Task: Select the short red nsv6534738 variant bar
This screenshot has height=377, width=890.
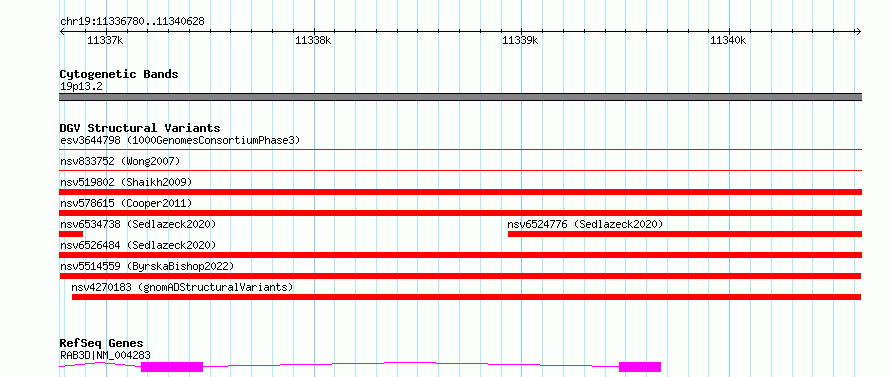Action: [x=71, y=234]
